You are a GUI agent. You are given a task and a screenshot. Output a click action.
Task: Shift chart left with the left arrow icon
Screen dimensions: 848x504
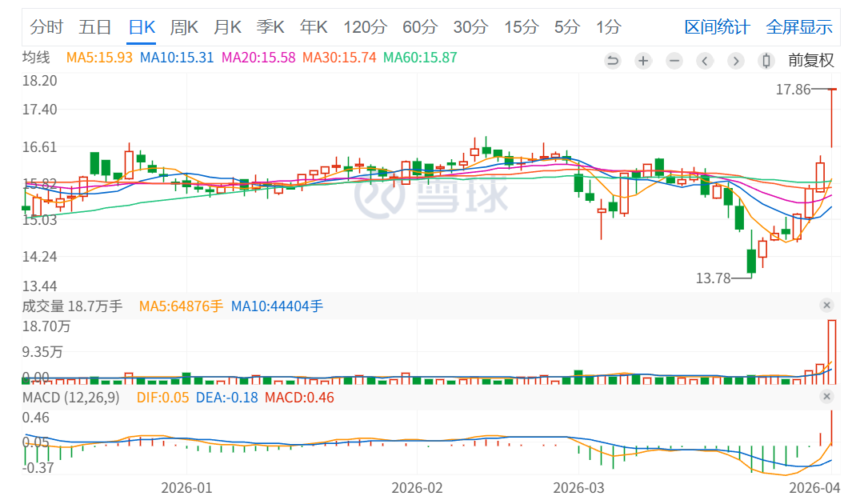point(705,61)
